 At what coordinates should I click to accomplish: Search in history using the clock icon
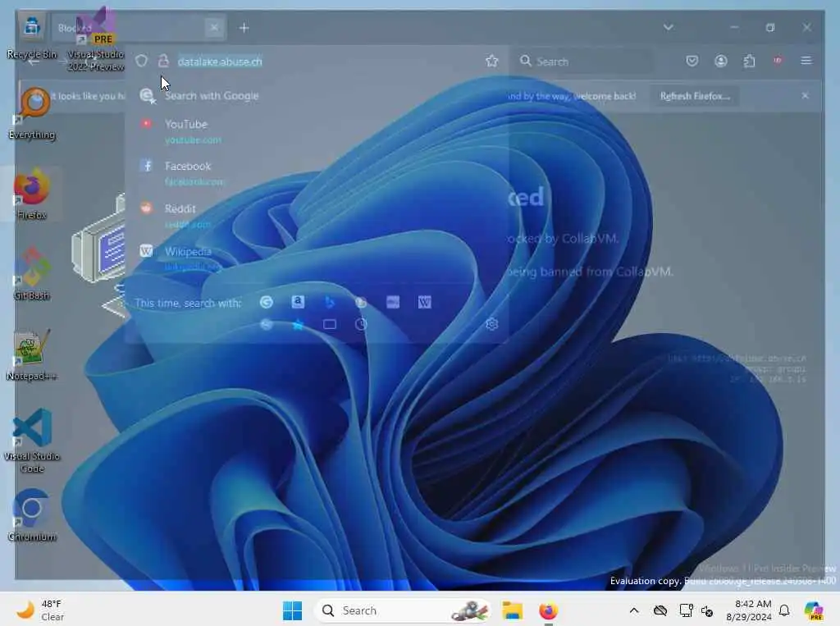pyautogui.click(x=361, y=324)
